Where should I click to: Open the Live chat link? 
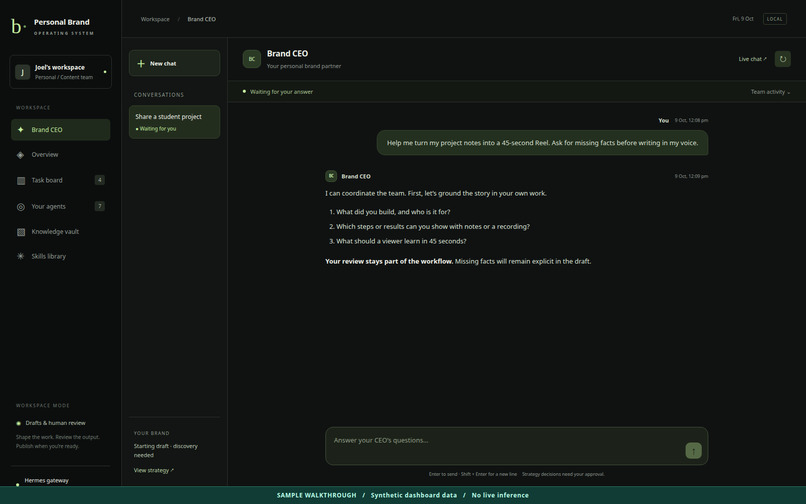753,59
